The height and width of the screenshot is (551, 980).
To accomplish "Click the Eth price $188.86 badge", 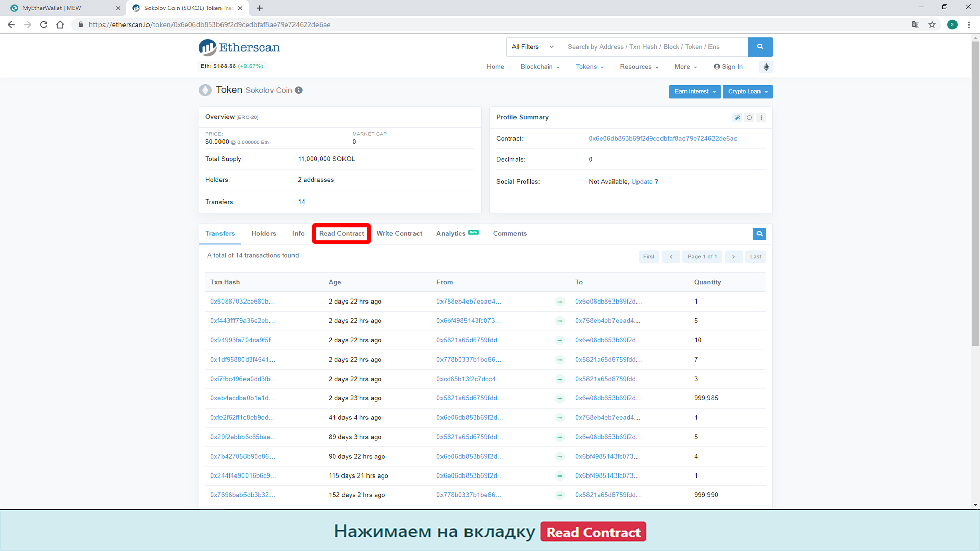I will [232, 66].
